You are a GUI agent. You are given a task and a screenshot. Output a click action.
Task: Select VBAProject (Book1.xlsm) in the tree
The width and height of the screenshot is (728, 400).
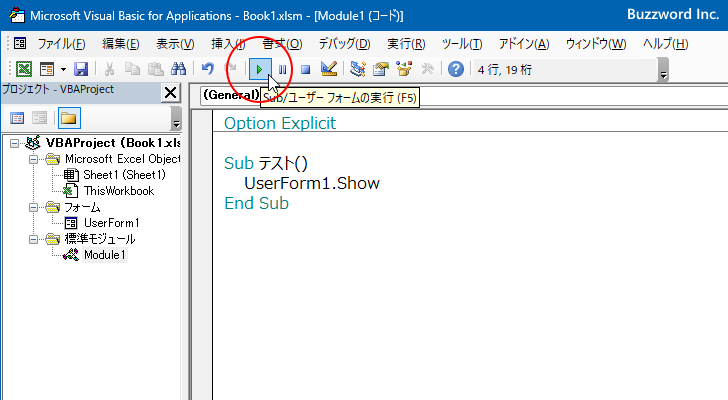click(113, 143)
